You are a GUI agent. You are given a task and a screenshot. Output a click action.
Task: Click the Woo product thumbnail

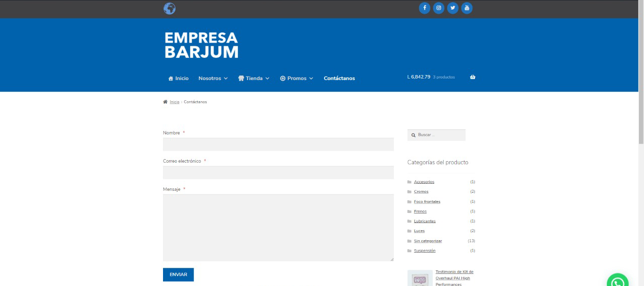(x=420, y=278)
